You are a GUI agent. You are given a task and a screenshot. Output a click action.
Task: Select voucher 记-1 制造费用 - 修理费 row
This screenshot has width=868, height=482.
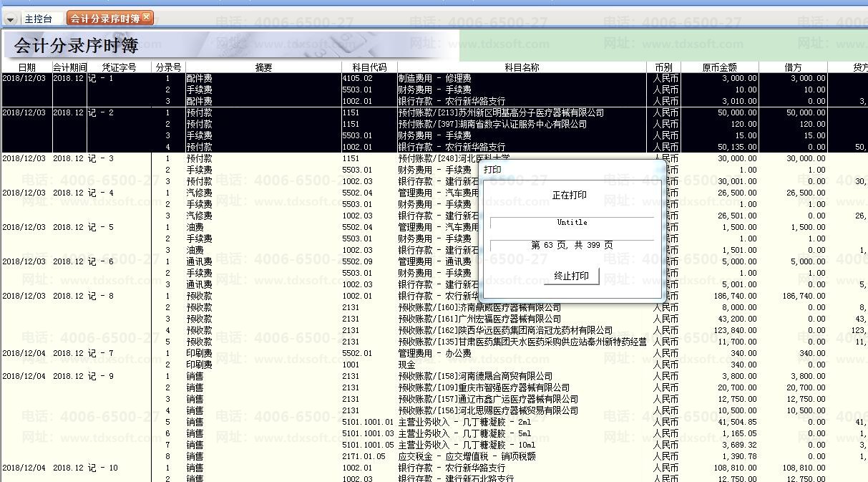(434, 78)
